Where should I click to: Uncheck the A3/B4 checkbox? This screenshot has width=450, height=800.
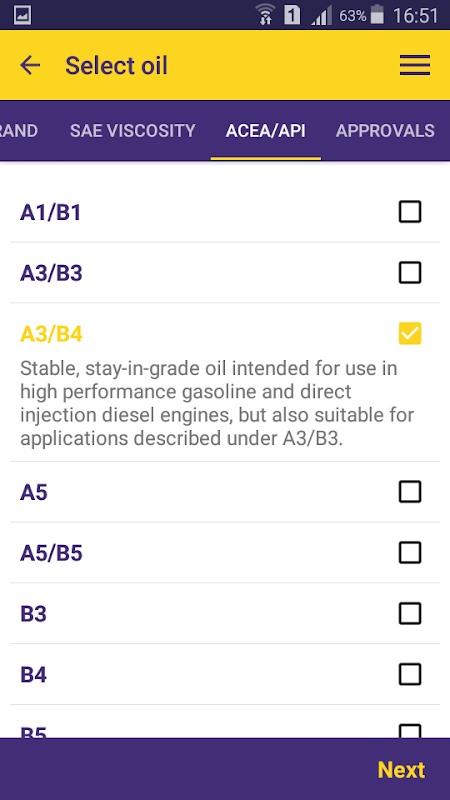pyautogui.click(x=410, y=333)
